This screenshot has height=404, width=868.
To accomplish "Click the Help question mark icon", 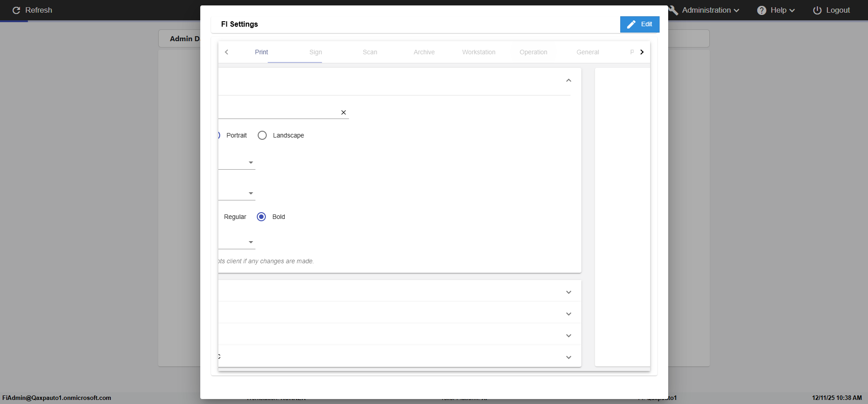I will pos(762,10).
